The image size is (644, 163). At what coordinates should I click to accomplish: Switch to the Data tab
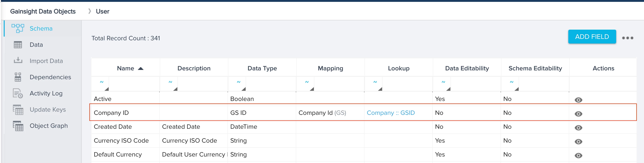click(43, 45)
